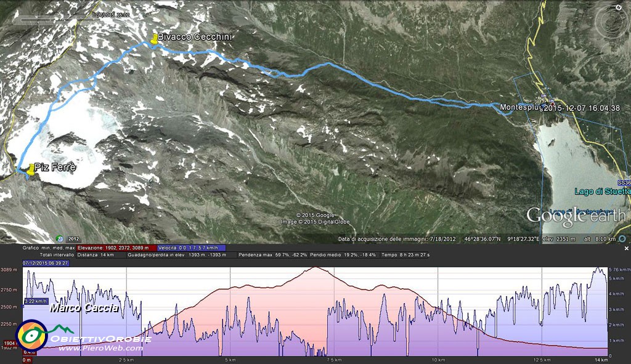
Task: Close the elevation profile panel
Action: [x=626, y=249]
